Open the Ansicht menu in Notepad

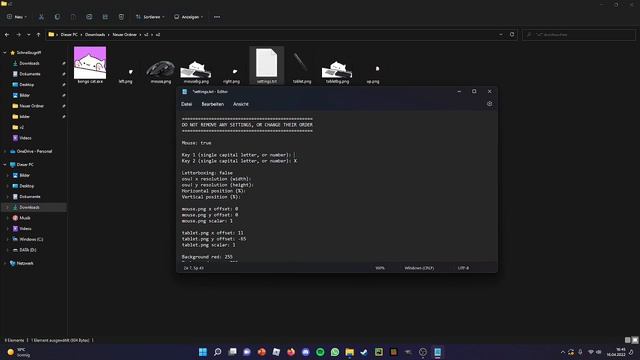pyautogui.click(x=241, y=104)
